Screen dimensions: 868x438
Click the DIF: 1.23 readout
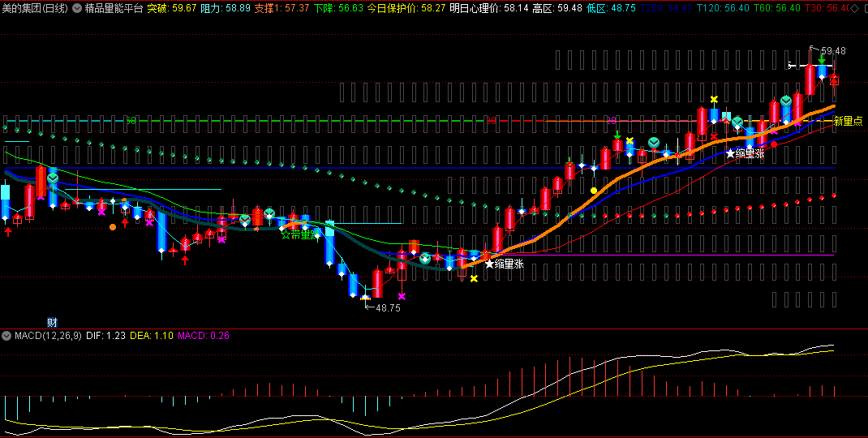[x=106, y=336]
